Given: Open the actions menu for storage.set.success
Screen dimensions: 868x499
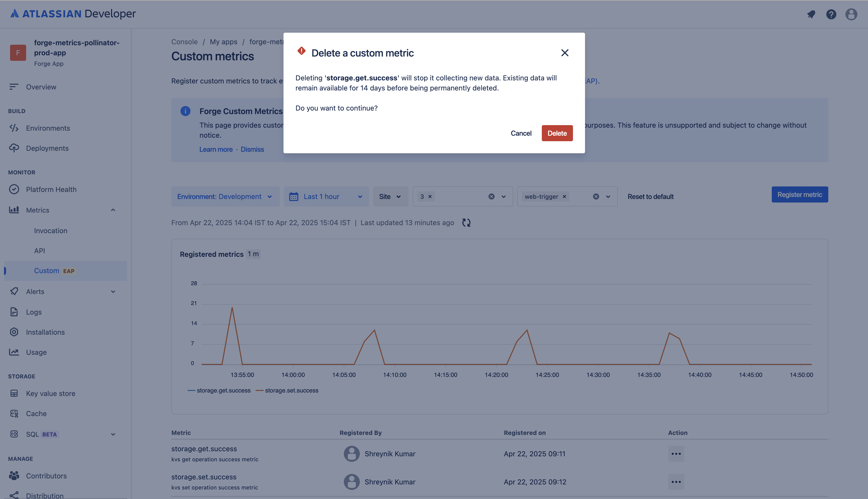Looking at the screenshot, I should point(676,481).
